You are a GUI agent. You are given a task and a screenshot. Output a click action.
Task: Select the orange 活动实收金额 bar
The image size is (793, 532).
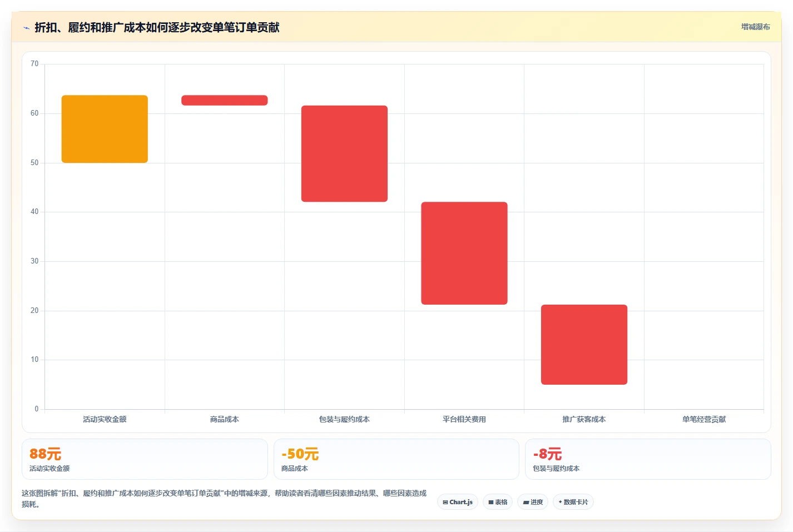[105, 129]
